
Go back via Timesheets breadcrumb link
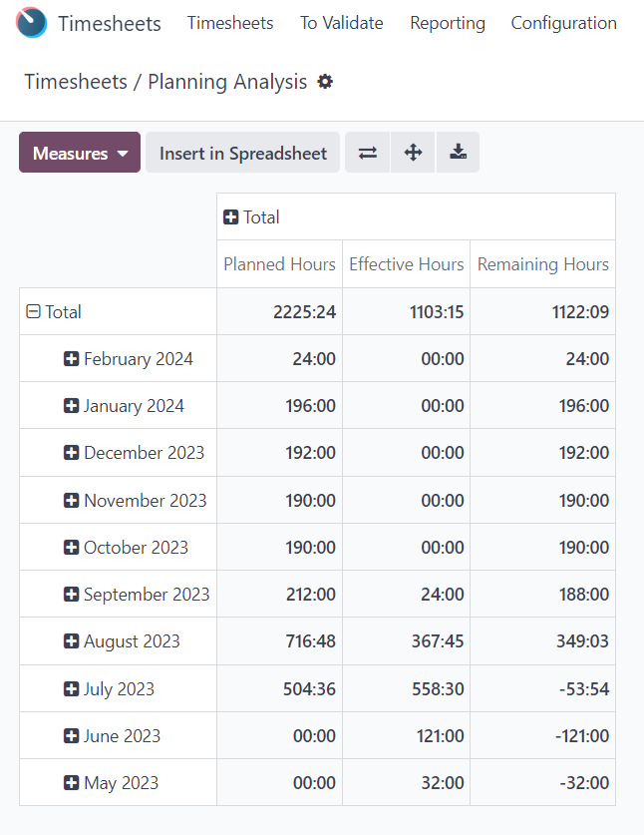click(x=76, y=82)
